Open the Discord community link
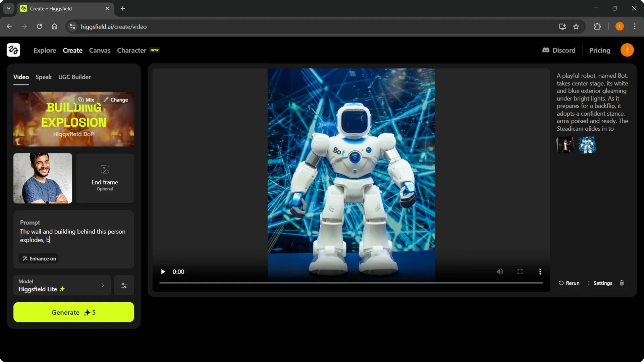 click(559, 50)
